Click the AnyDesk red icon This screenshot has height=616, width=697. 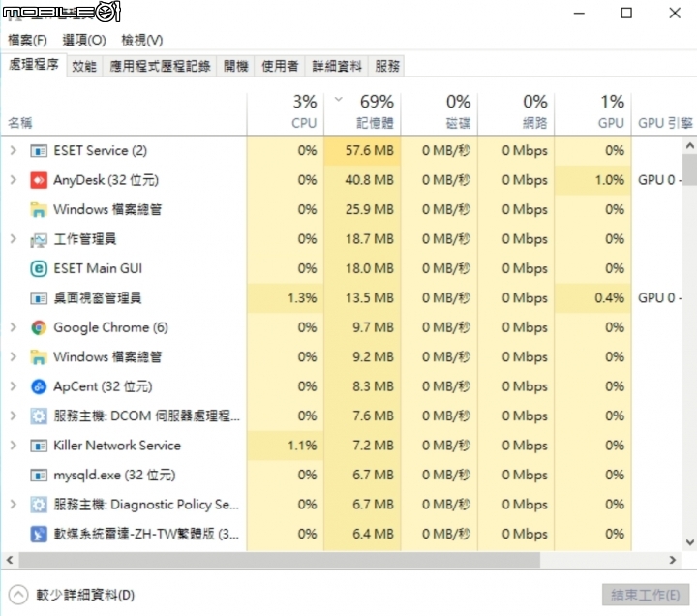point(39,180)
